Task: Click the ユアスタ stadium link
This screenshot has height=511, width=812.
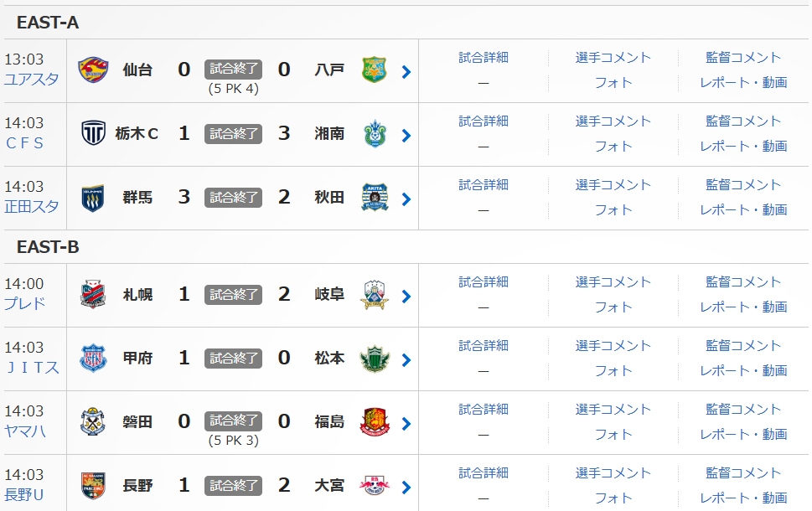Action: pos(31,80)
